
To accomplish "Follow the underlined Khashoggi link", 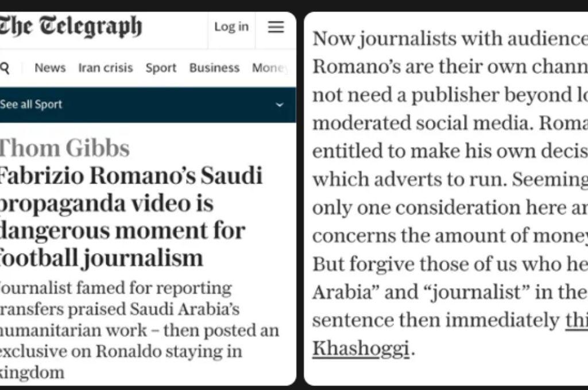I will pos(361,347).
